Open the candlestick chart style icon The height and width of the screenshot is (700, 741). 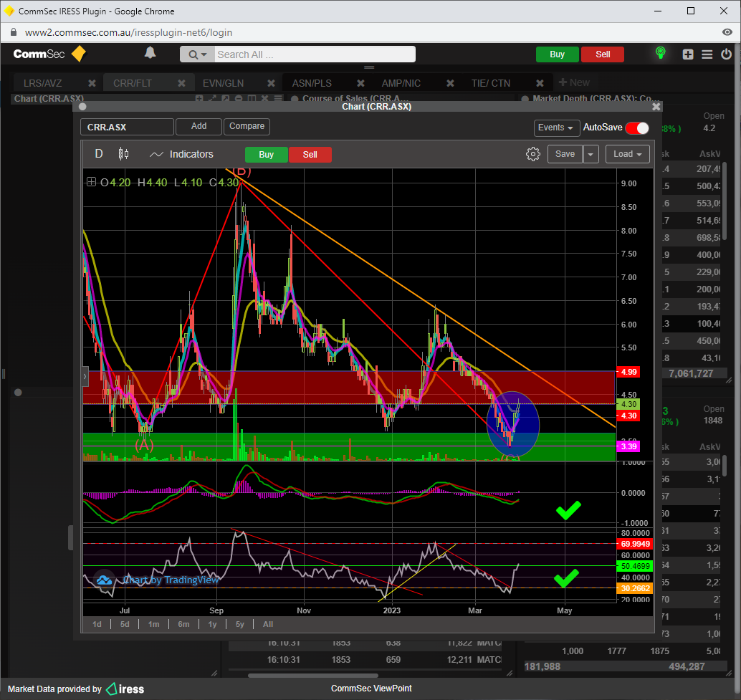[x=123, y=154]
